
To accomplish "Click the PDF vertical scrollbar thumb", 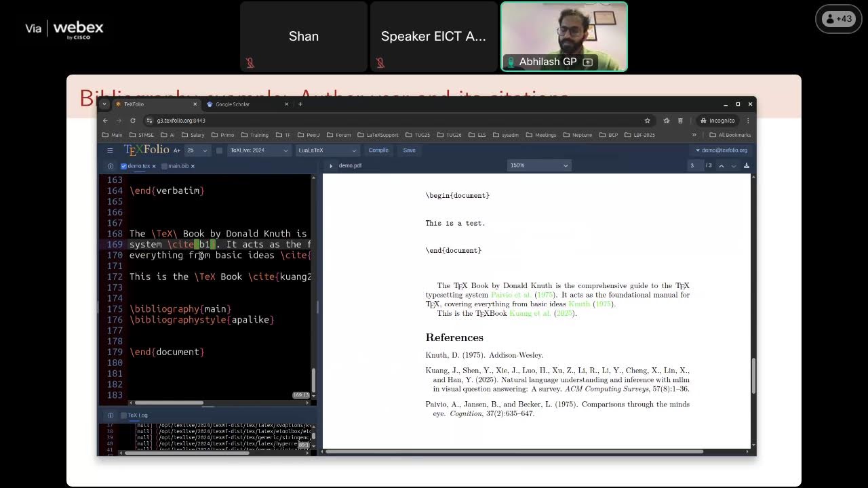I will click(x=754, y=375).
